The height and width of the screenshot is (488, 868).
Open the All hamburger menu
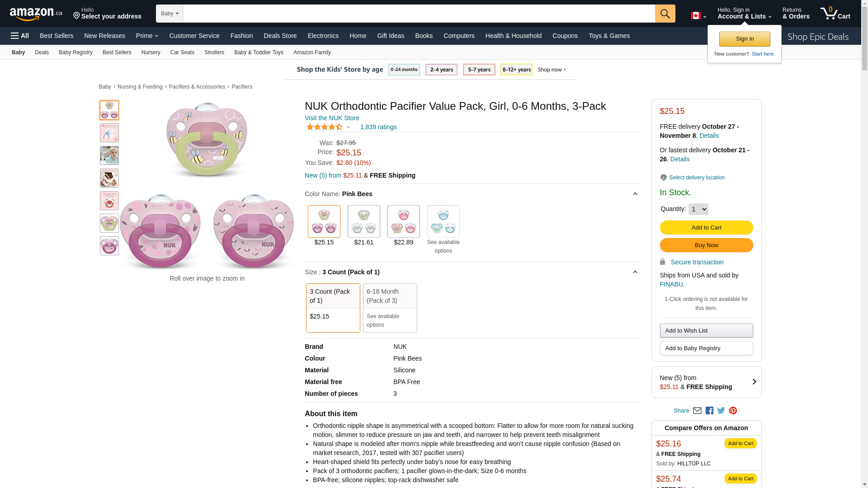coord(20,36)
